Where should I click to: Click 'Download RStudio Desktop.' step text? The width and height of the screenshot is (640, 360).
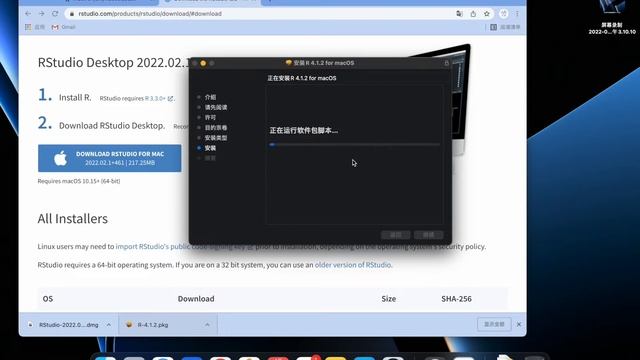(112, 126)
